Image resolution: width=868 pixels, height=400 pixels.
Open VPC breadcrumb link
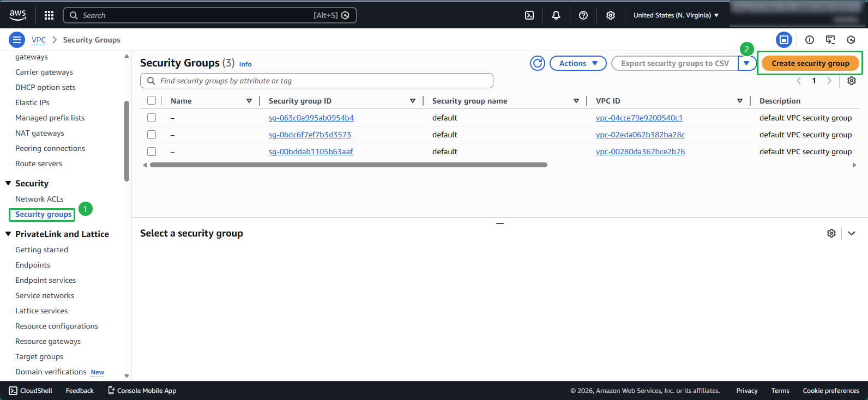coord(39,40)
